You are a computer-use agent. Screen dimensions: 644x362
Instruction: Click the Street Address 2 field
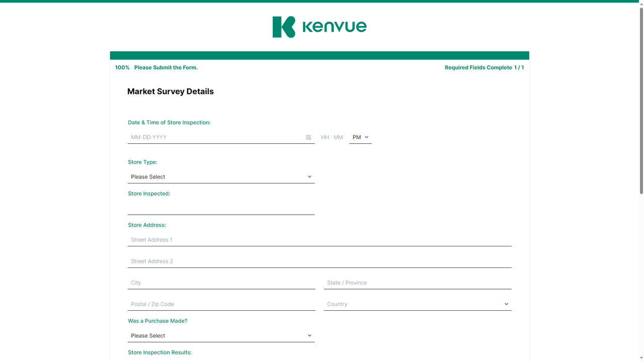(319, 261)
